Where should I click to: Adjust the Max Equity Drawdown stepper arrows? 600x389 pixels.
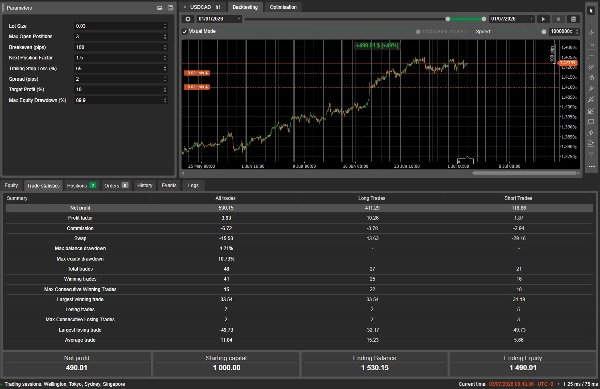coord(165,100)
